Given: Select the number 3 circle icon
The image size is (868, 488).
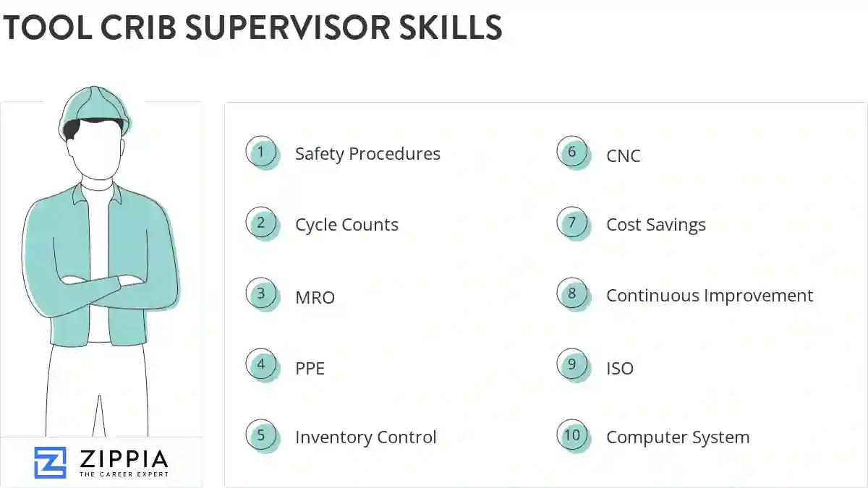Looking at the screenshot, I should click(x=261, y=294).
